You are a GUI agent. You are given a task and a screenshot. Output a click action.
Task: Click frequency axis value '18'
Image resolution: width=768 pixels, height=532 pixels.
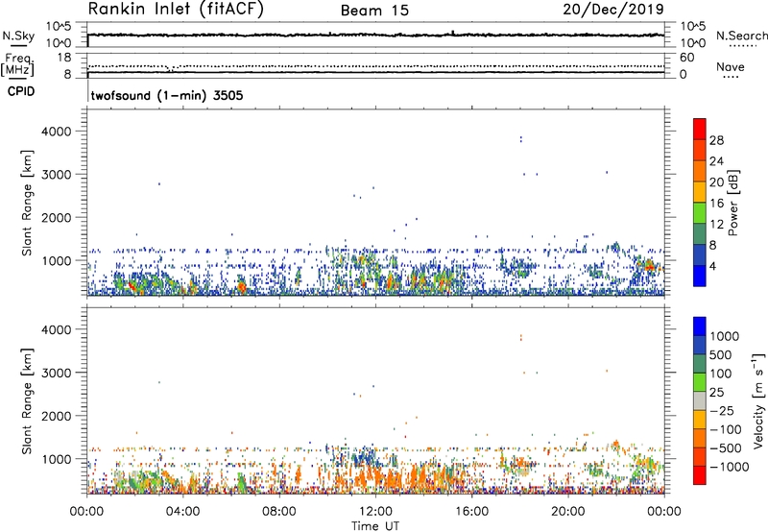pos(64,58)
